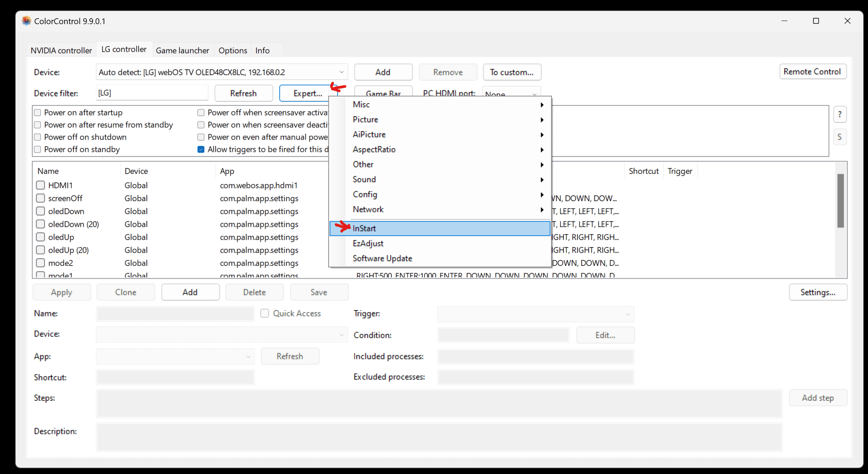Click the Device filter input field

(x=152, y=93)
